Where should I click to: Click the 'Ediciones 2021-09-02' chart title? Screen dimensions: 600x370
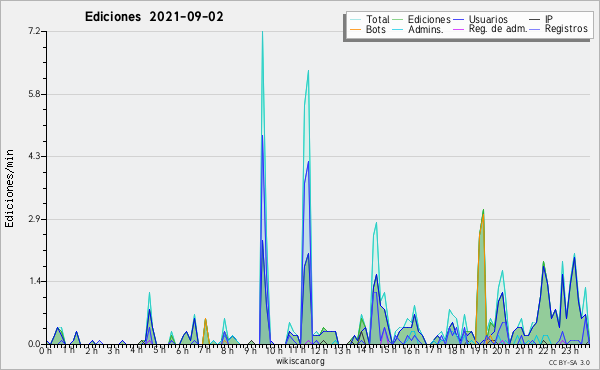pos(154,17)
